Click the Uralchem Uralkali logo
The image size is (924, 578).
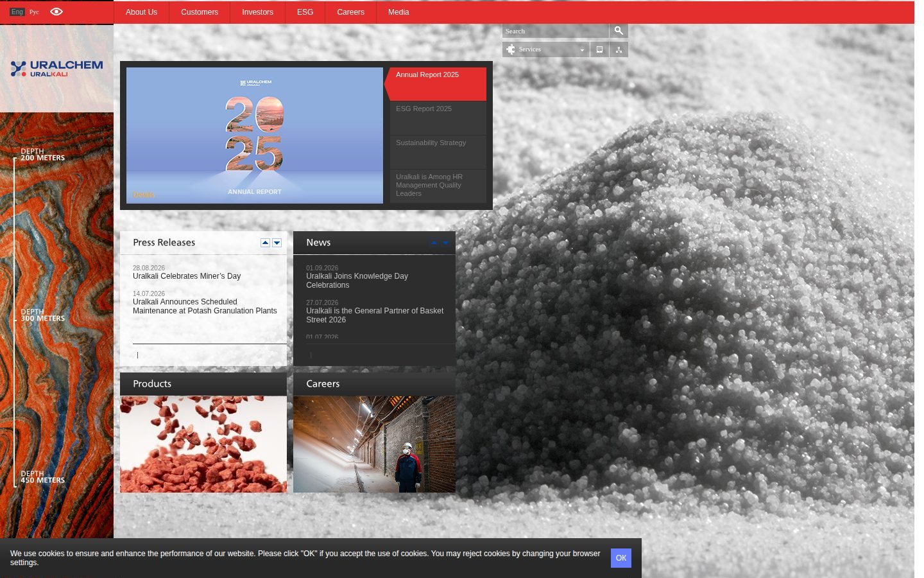[56, 69]
